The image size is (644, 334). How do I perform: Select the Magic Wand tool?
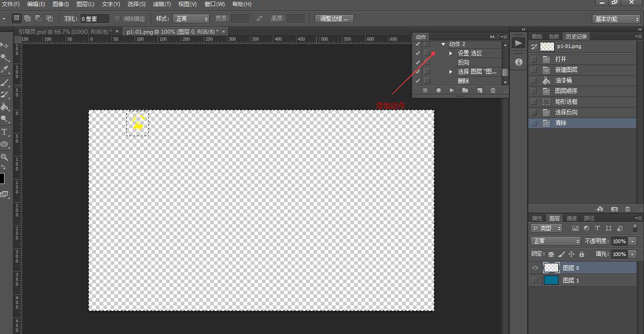pyautogui.click(x=4, y=57)
